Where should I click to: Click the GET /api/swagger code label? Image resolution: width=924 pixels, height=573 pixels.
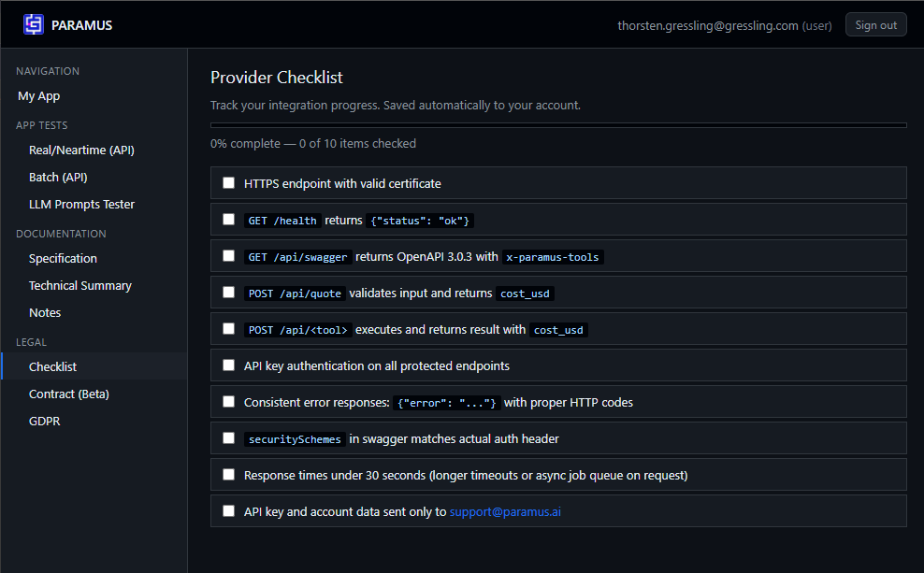pyautogui.click(x=297, y=257)
